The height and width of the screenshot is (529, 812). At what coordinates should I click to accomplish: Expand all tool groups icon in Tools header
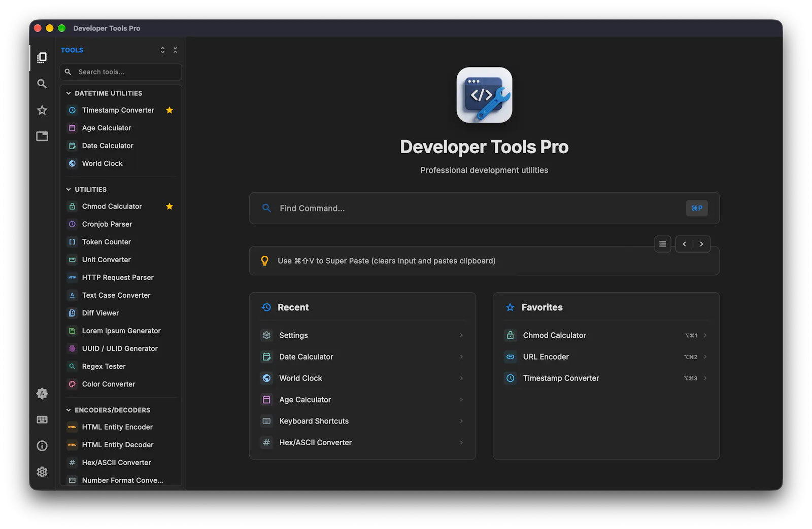(x=162, y=50)
